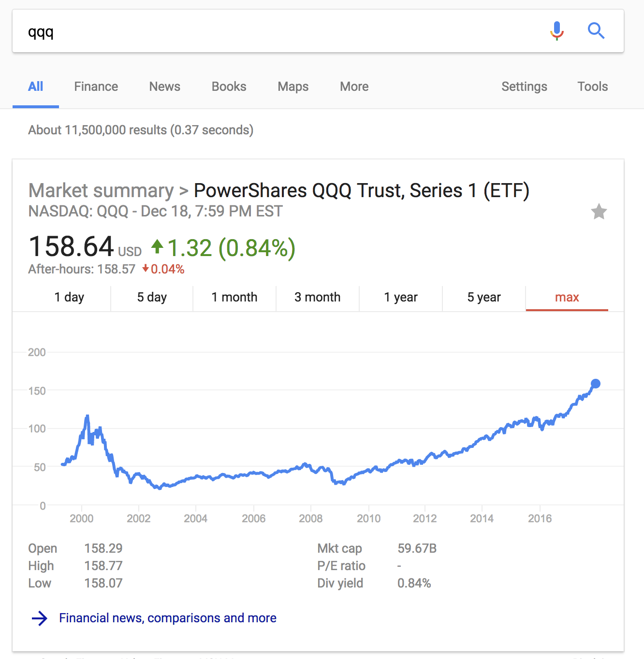Open the search Tools options
Viewport: 644px width, 659px height.
[593, 86]
